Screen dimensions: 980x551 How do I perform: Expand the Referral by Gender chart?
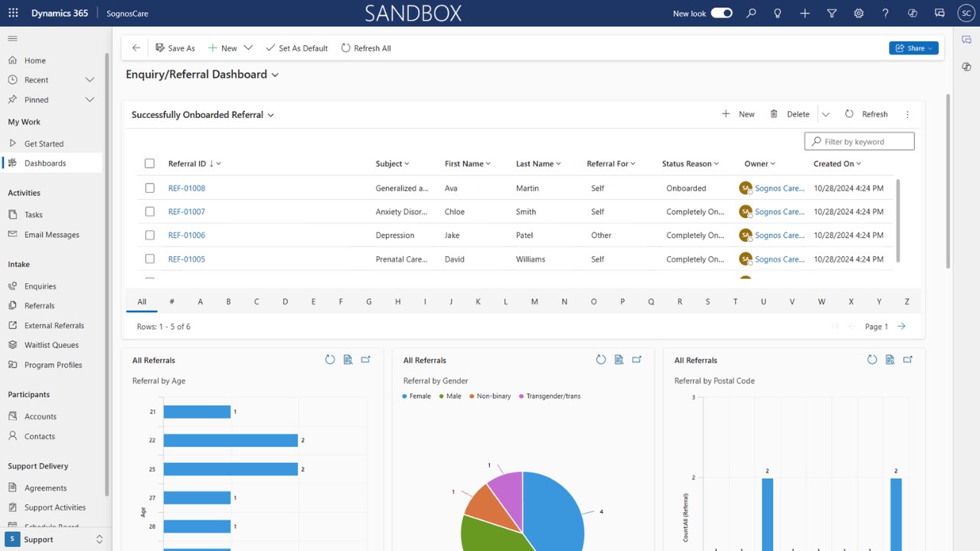coord(637,360)
